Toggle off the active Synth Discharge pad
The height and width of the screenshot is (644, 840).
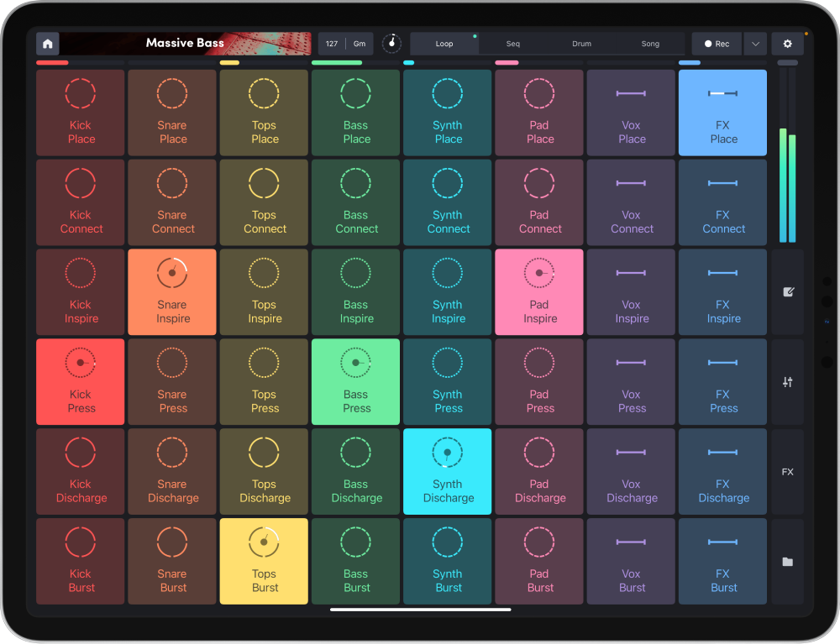(x=447, y=471)
